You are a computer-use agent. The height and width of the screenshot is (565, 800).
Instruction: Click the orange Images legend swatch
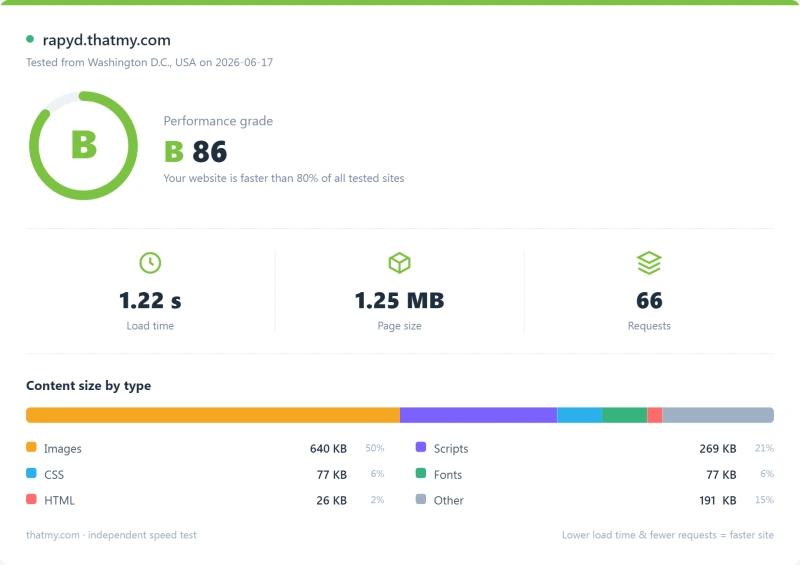point(31,447)
